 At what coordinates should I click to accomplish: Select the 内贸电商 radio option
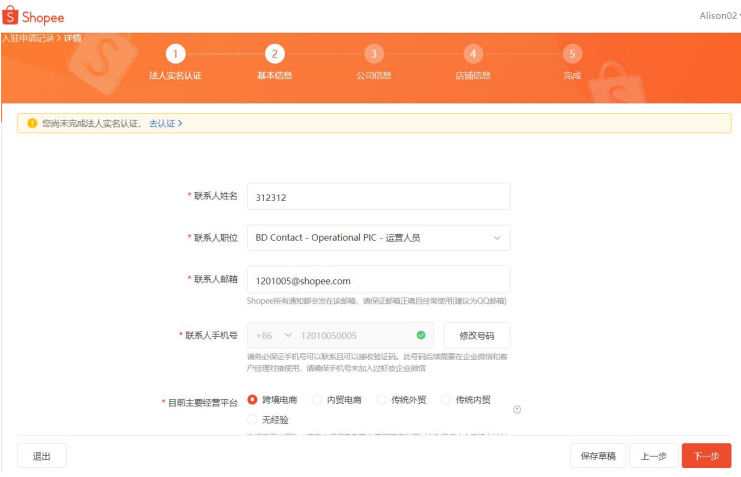[x=317, y=400]
